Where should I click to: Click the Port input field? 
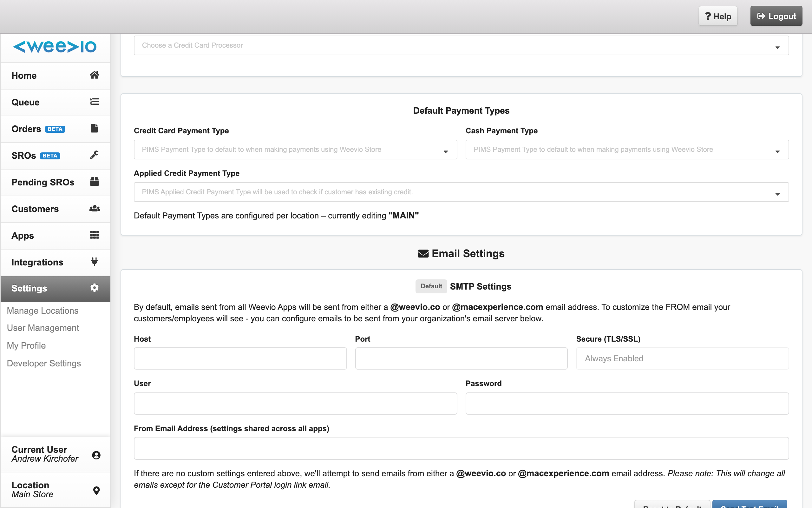[461, 358]
